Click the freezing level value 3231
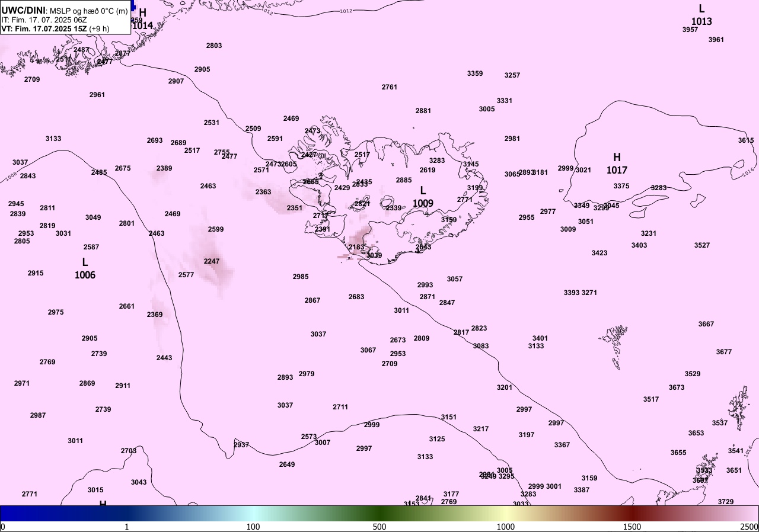 (649, 233)
